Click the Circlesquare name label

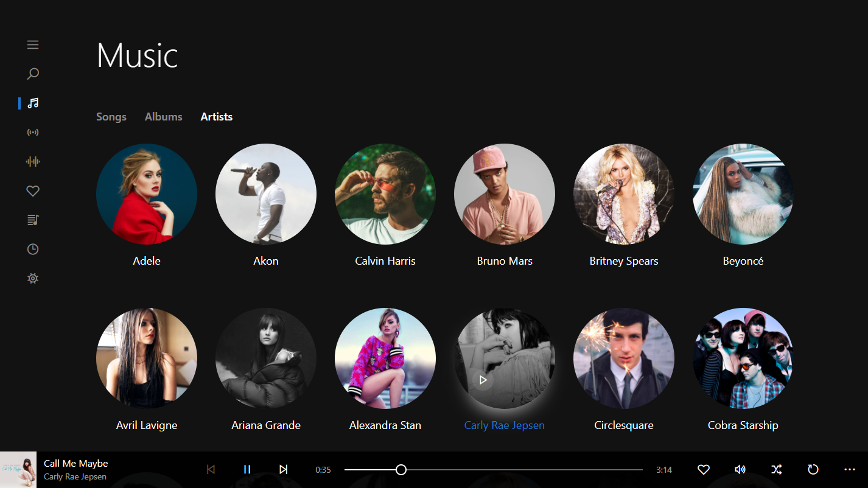coord(624,425)
